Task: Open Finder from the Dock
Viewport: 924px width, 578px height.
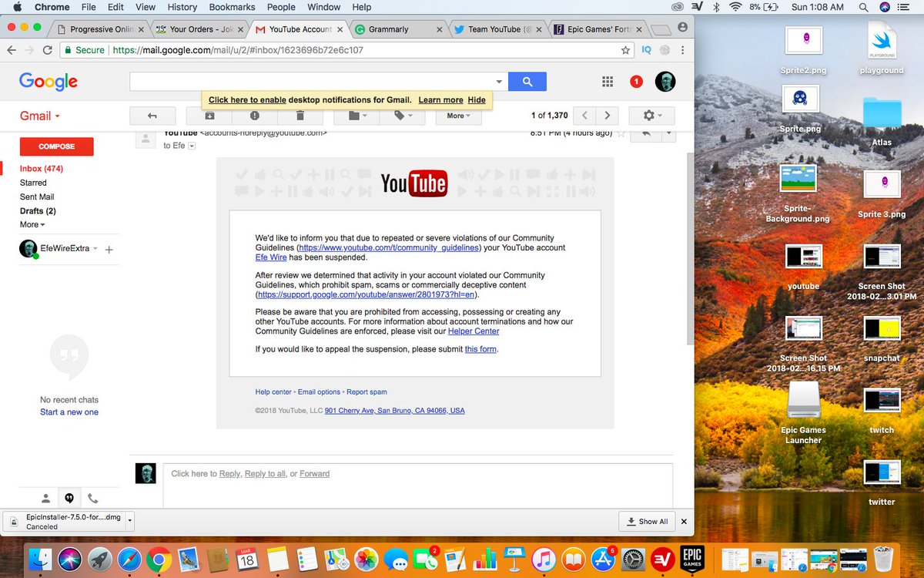Action: click(x=39, y=559)
